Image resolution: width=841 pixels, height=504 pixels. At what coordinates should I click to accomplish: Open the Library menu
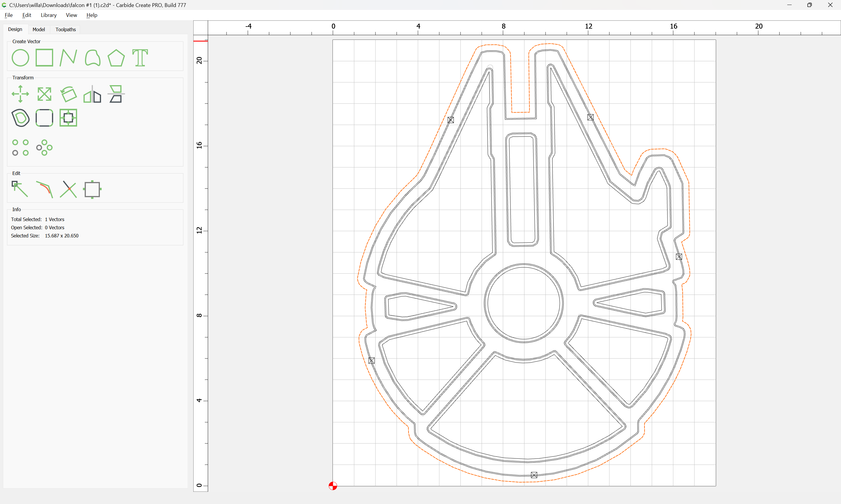tap(48, 15)
